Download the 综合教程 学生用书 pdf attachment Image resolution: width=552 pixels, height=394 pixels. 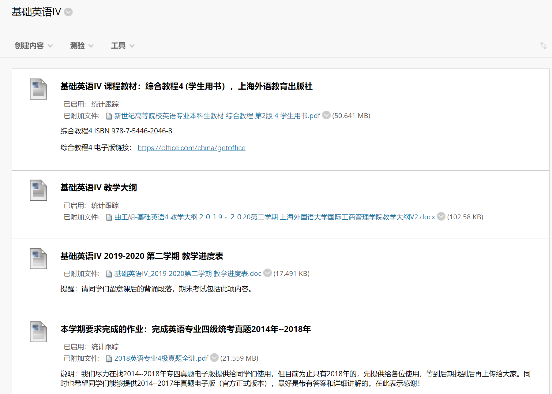(x=217, y=115)
